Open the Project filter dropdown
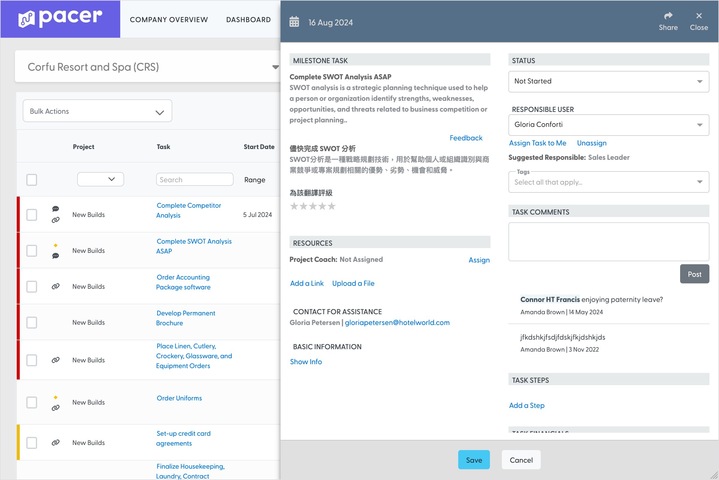This screenshot has height=480, width=719. coord(100,179)
